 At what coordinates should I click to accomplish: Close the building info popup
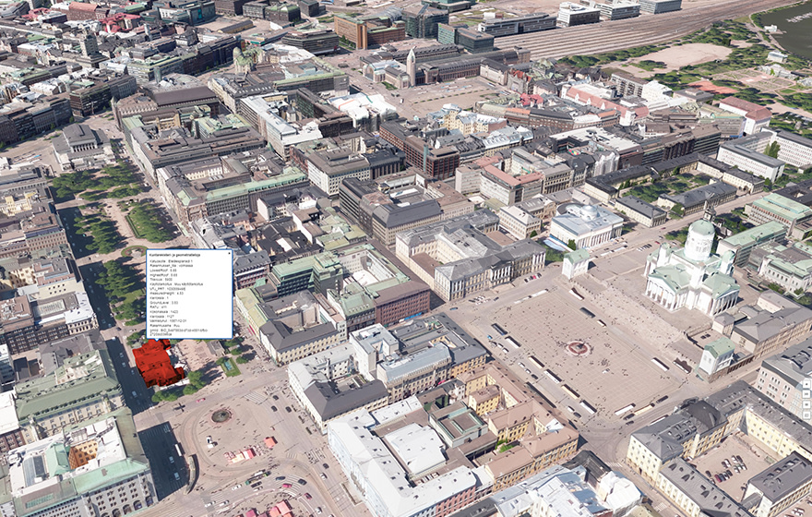click(x=230, y=253)
